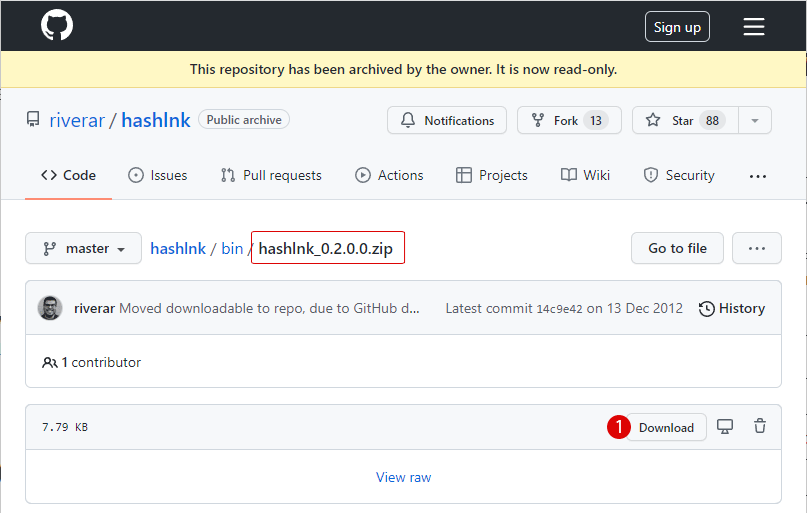Open the Pull requests tab
Image resolution: width=807 pixels, height=513 pixels.
(x=271, y=175)
